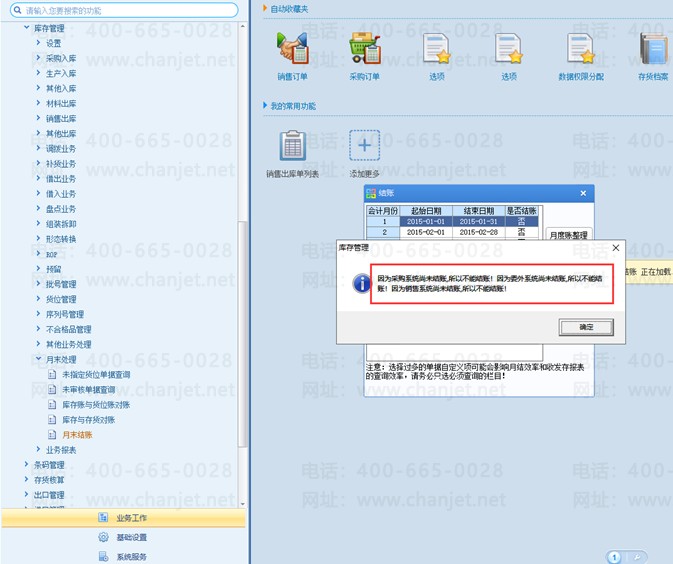Select the 其他业务处理 tree item
The width and height of the screenshot is (673, 564).
click(69, 344)
